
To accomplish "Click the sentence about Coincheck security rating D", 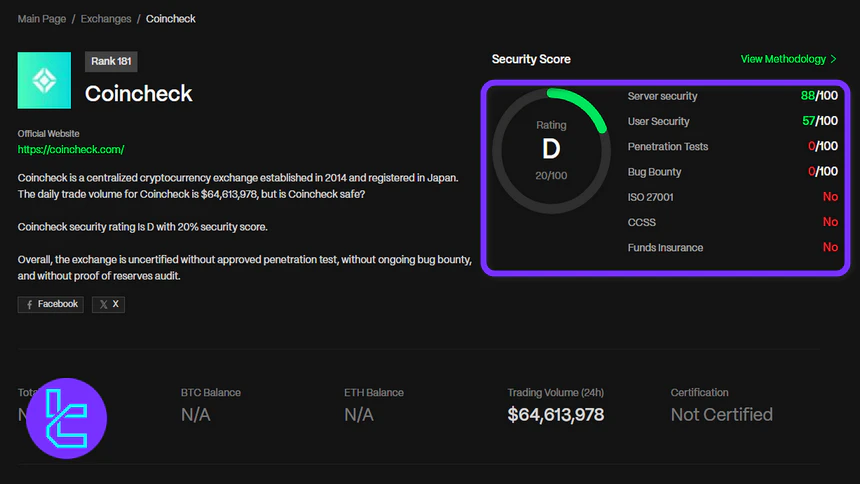I will coord(143,227).
